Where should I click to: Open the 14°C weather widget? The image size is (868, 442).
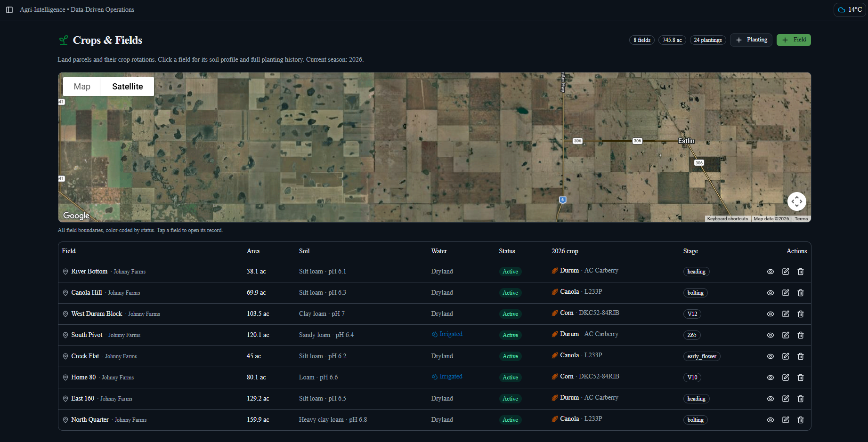850,10
